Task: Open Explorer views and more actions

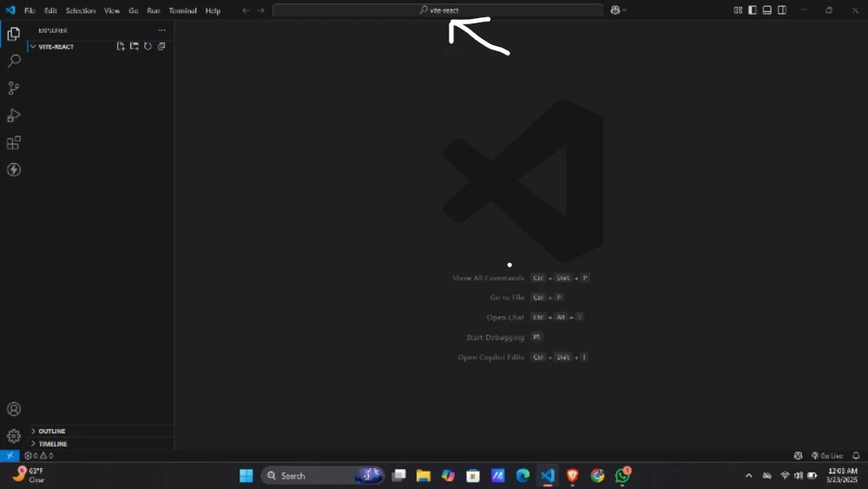Action: (161, 30)
